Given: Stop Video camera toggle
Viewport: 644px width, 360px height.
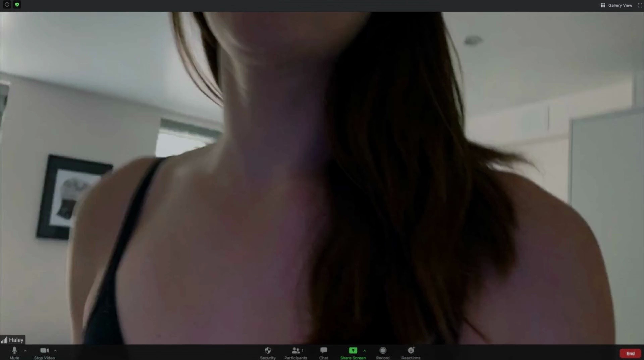Looking at the screenshot, I should [44, 353].
